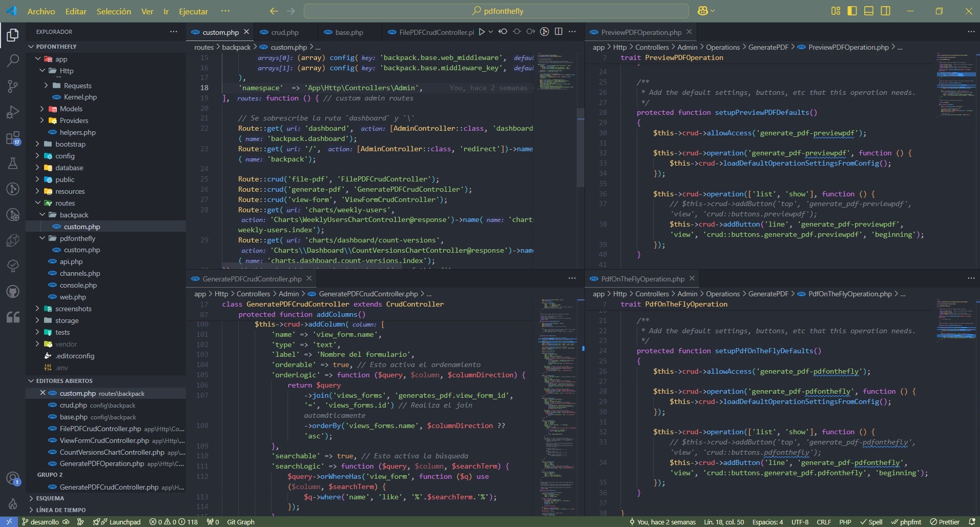
Task: Click Espacios: 4 indentation setting
Action: (x=767, y=522)
